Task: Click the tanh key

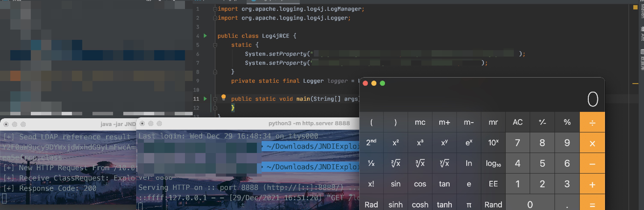Action: coord(444,202)
